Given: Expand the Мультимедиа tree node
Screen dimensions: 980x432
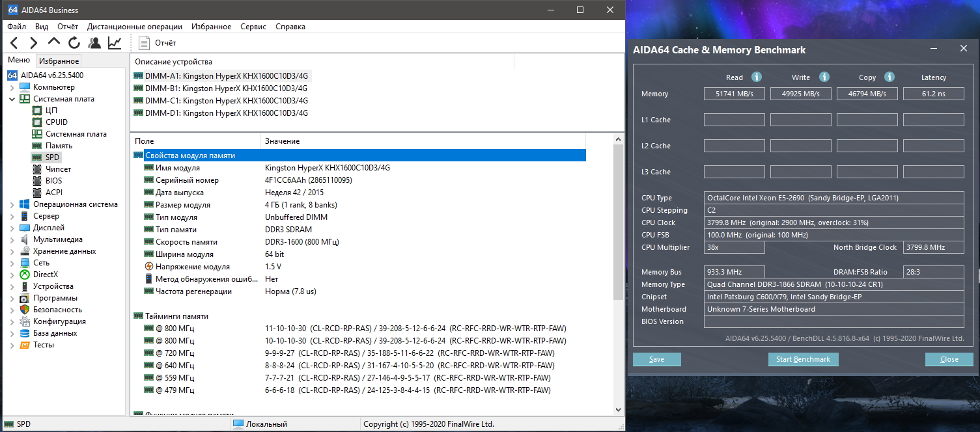Looking at the screenshot, I should coord(12,239).
